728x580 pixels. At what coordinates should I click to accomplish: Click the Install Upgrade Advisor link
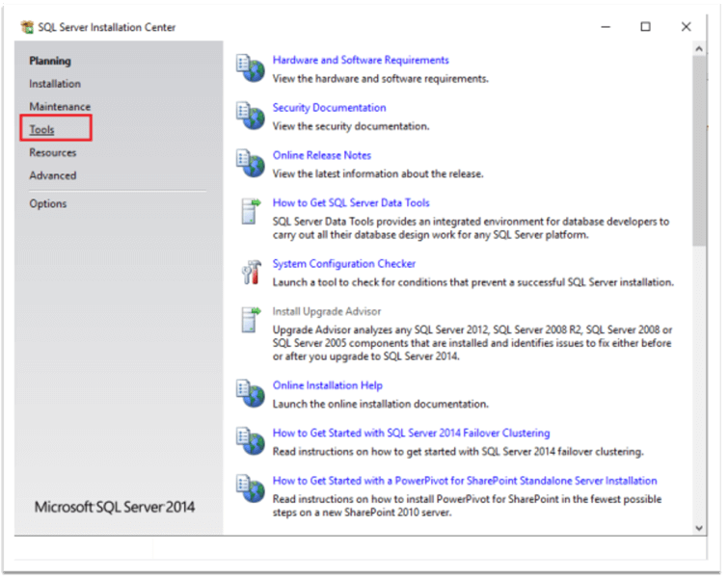point(327,311)
